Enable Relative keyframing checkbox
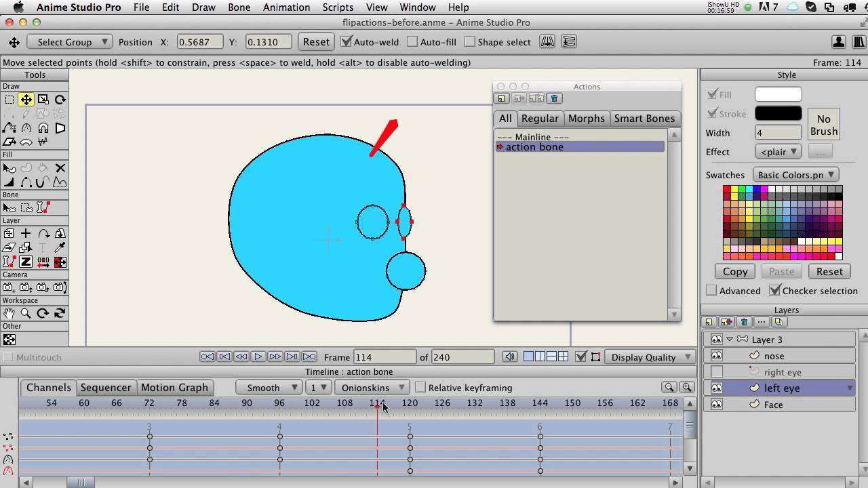 pos(420,388)
